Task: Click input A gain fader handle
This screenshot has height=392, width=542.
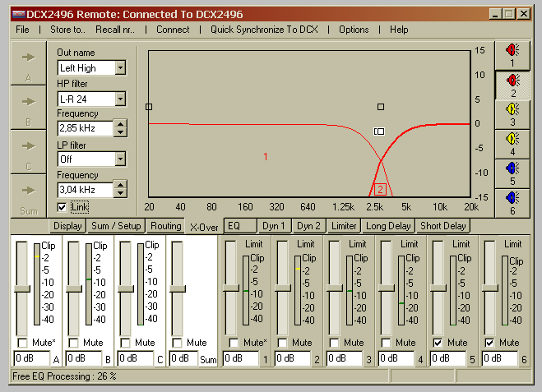Action: (x=22, y=288)
